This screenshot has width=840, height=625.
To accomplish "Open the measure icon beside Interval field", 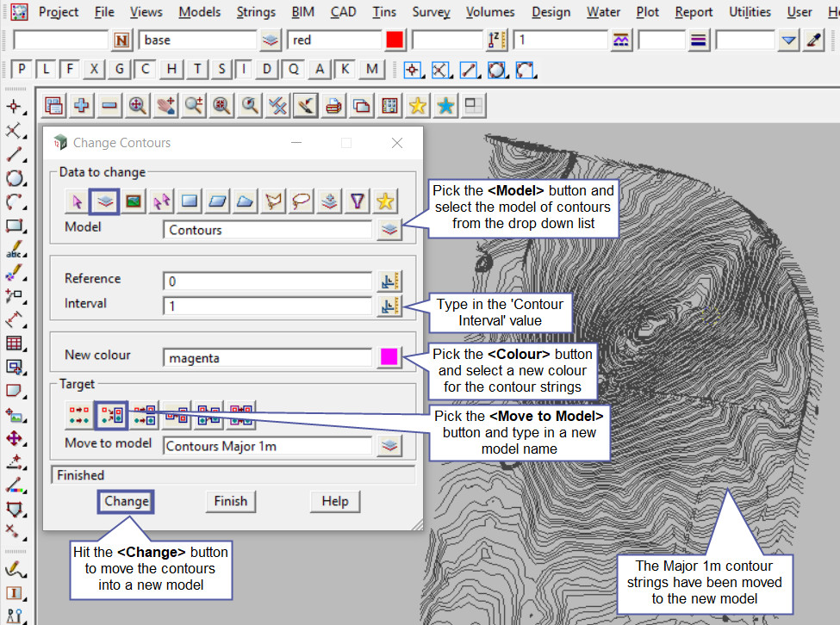I will point(389,305).
